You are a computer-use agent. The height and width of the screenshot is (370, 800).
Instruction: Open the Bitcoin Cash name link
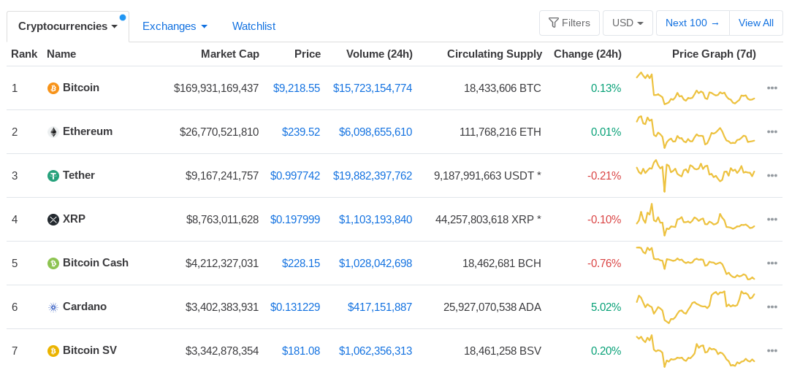click(96, 263)
